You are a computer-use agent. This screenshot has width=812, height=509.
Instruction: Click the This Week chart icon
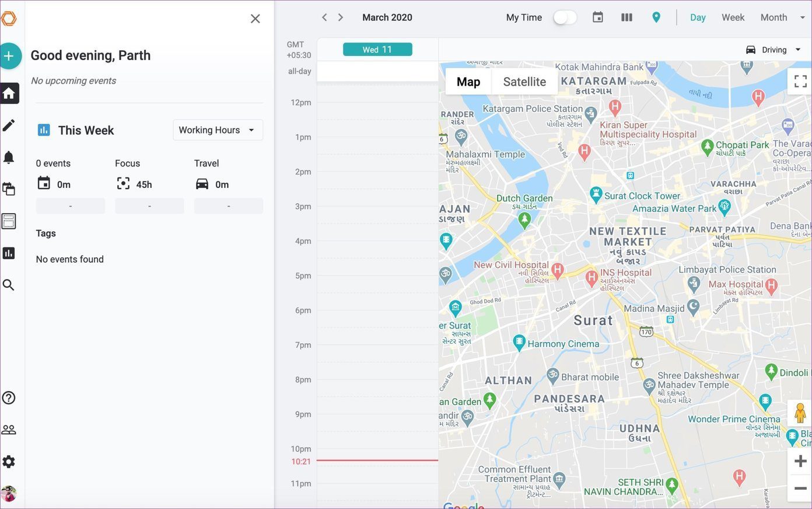click(44, 130)
